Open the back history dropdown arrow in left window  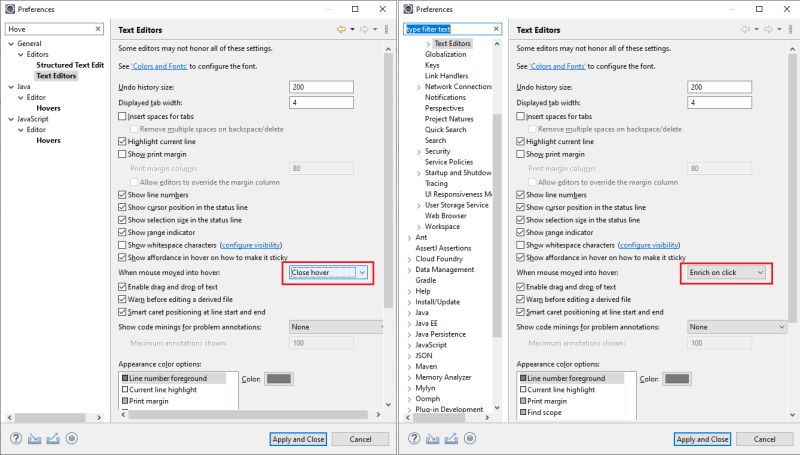[353, 30]
